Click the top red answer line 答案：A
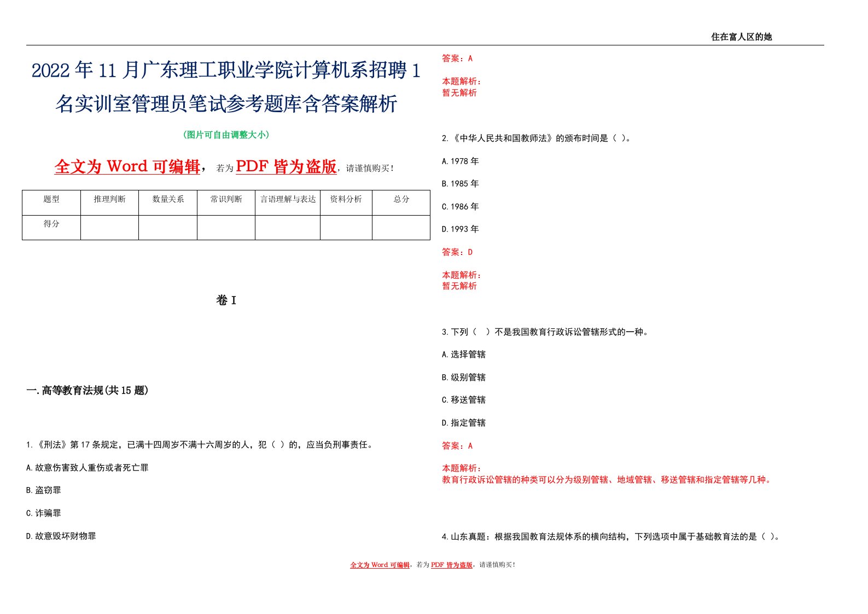The height and width of the screenshot is (614, 868). point(457,59)
